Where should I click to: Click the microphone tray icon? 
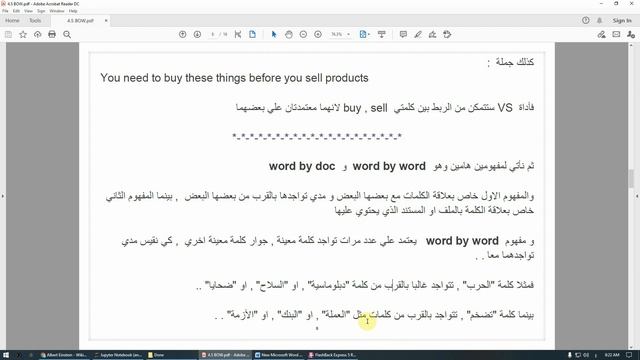[569, 355]
